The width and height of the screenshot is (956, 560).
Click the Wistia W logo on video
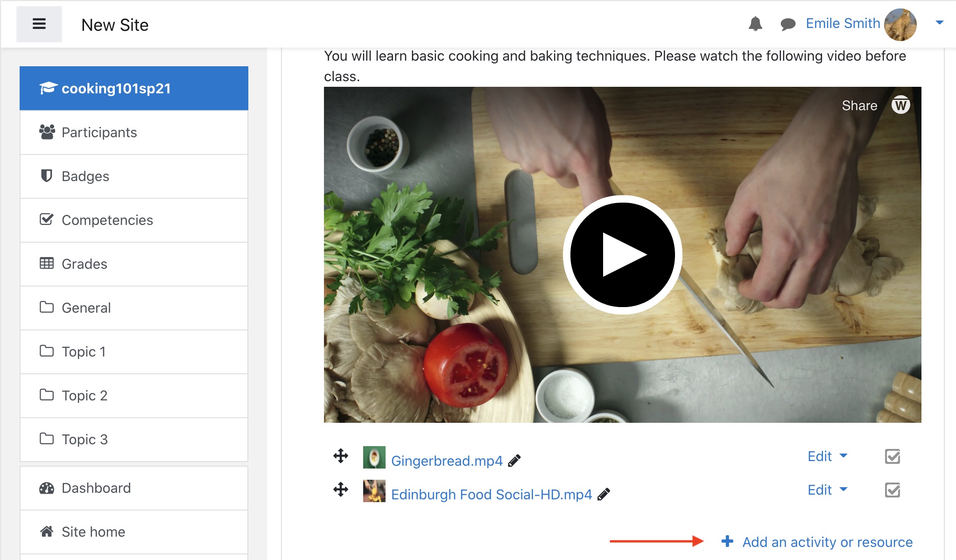[x=900, y=105]
